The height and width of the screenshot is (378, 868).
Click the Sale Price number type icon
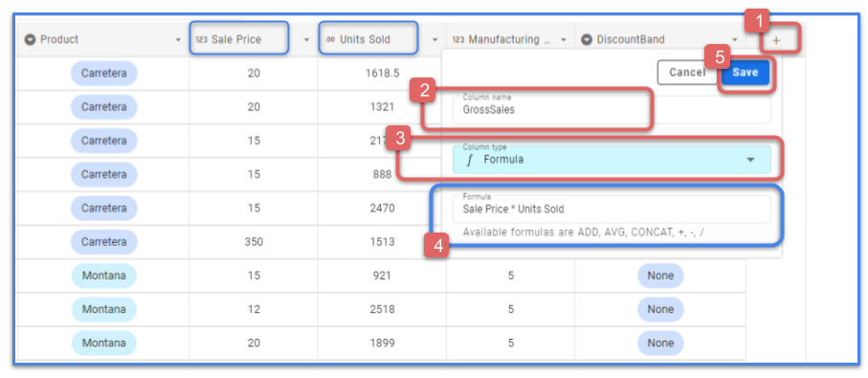[201, 39]
